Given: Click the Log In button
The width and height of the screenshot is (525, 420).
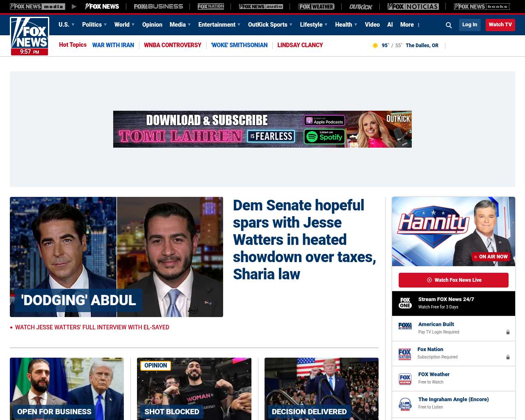Looking at the screenshot, I should [470, 25].
